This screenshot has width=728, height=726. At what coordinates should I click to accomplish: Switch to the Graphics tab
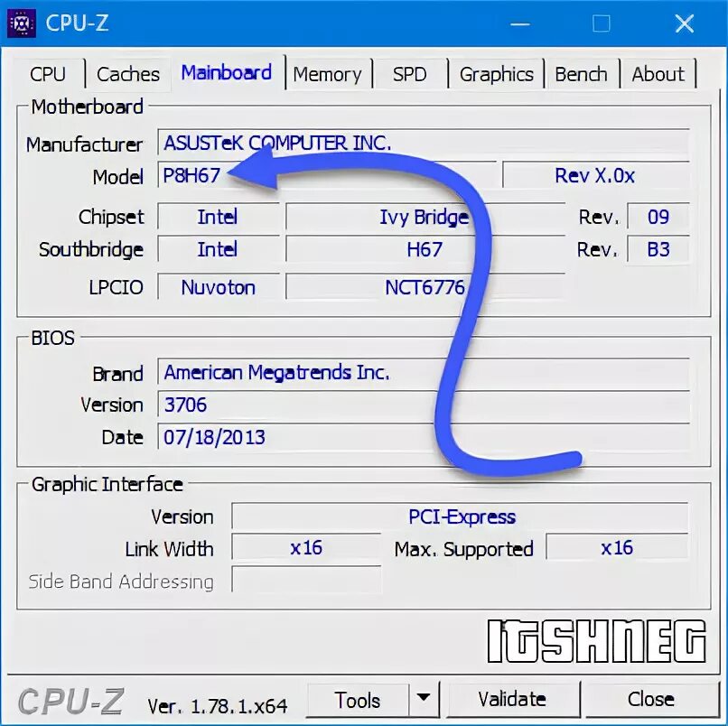(x=496, y=74)
